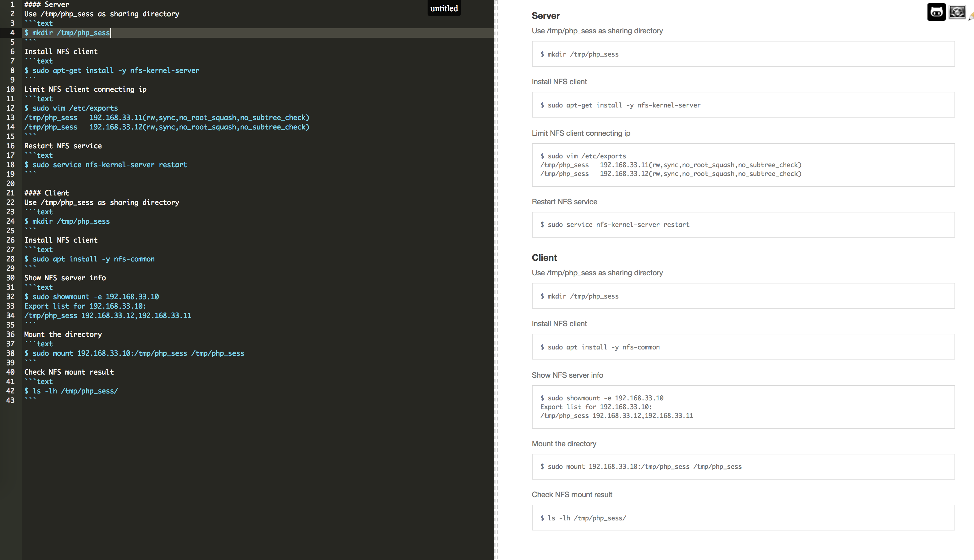Click editor line 'sudo apt install -y nfs-common'

pyautogui.click(x=90, y=259)
